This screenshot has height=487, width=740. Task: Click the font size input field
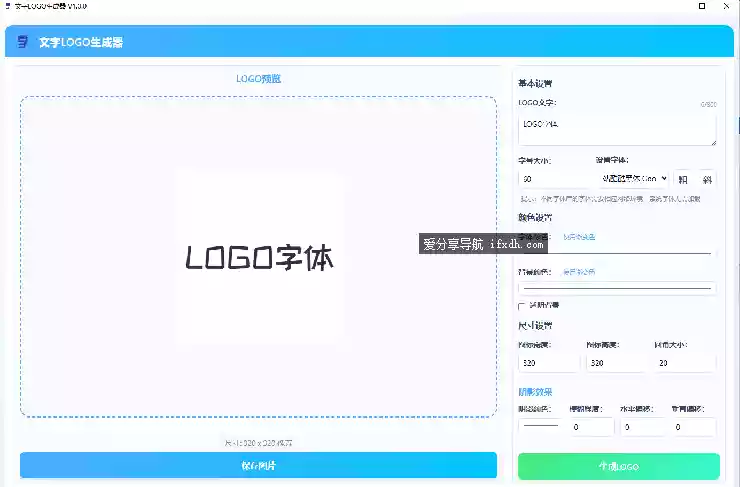553,179
